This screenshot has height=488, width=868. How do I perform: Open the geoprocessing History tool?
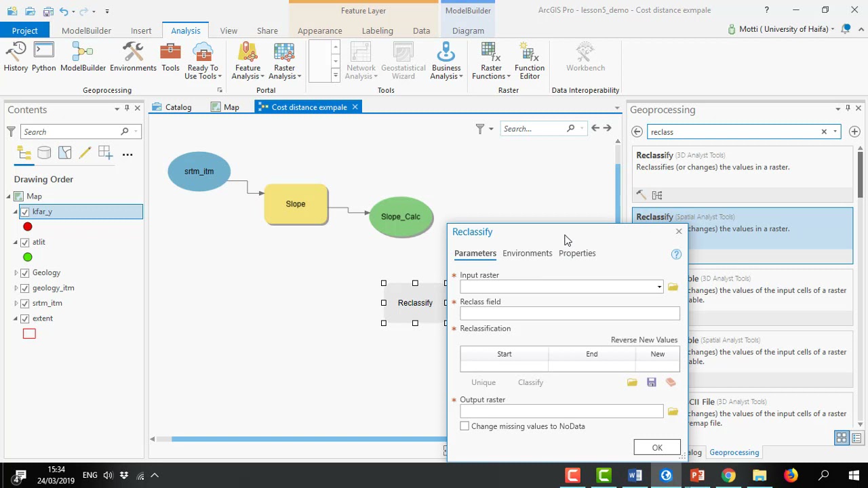[x=16, y=57]
